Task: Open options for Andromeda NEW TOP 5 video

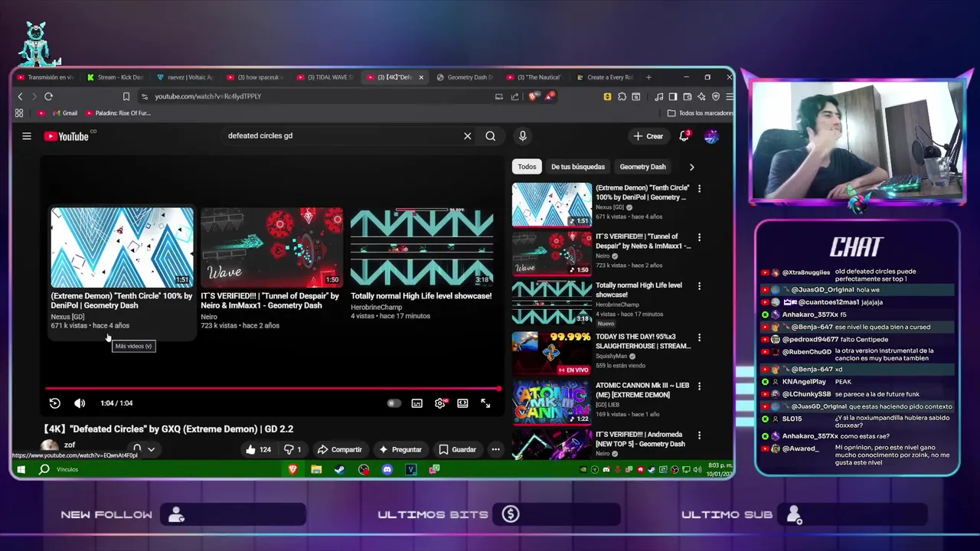Action: click(699, 435)
